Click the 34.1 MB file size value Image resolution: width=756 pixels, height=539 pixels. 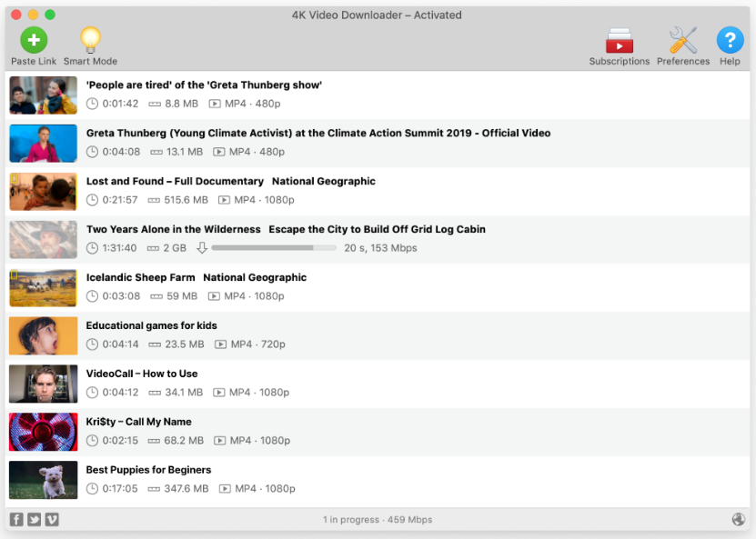coord(184,393)
